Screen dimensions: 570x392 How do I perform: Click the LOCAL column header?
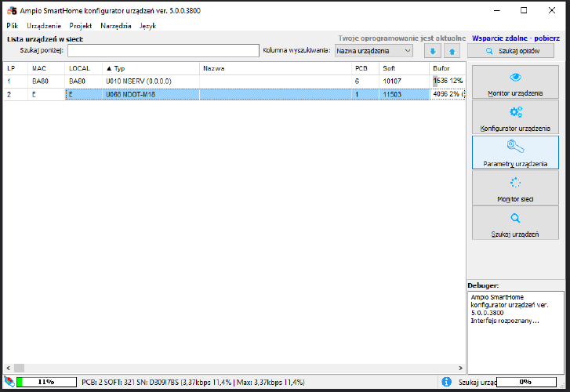(x=84, y=68)
